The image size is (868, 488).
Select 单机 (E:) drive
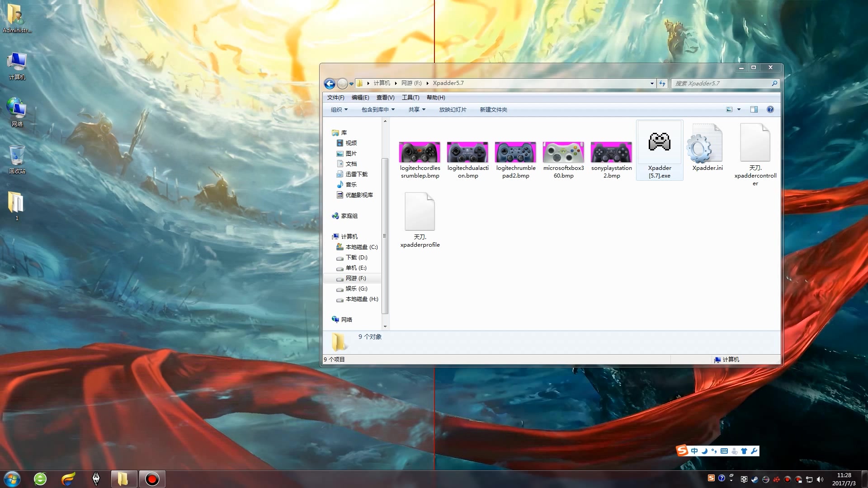click(x=352, y=268)
